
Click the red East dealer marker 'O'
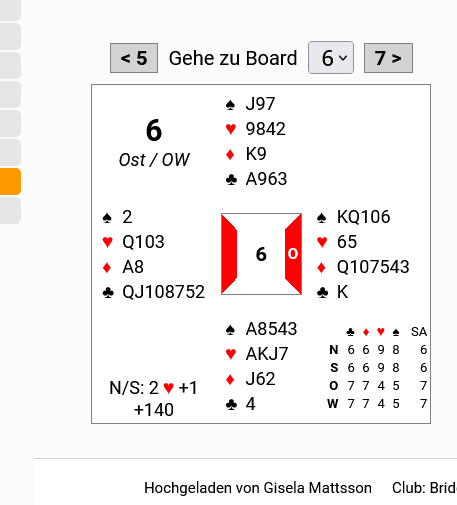[293, 254]
